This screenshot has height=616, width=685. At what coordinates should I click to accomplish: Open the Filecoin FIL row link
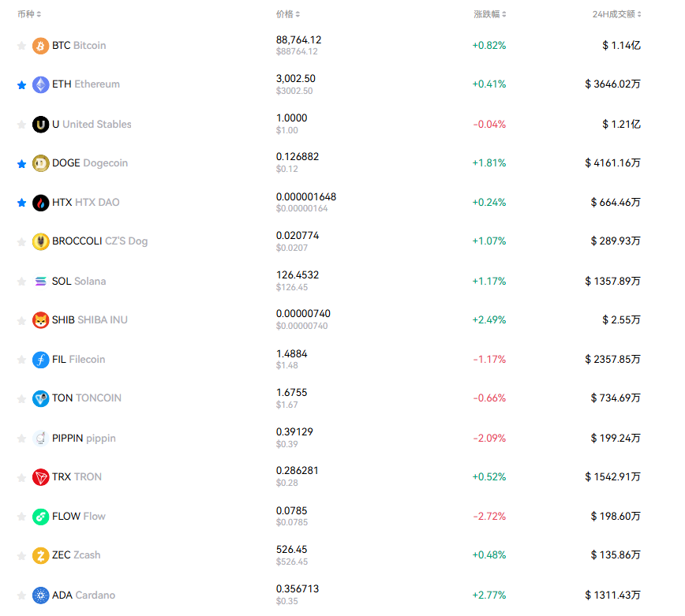point(78,360)
